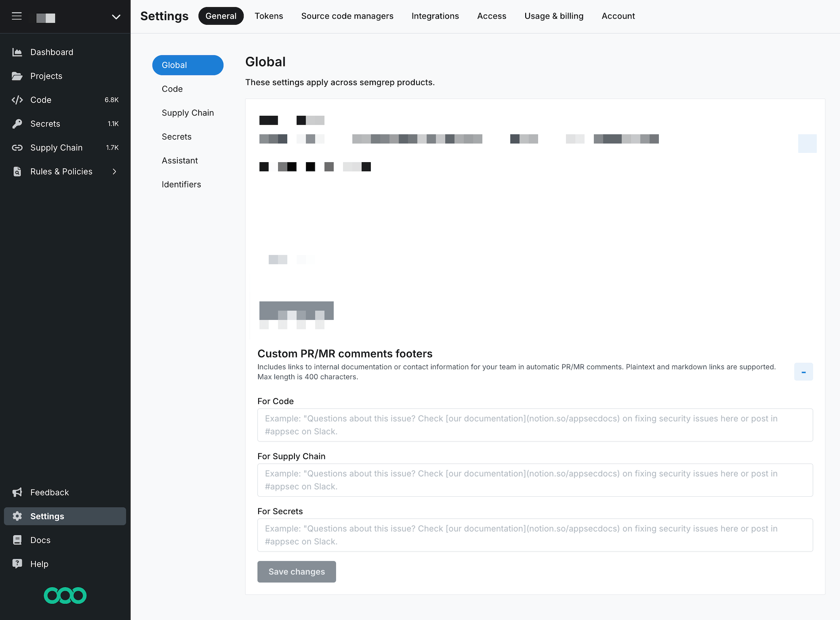840x620 pixels.
Task: Select the Dashboard icon in the sidebar
Action: coord(17,52)
